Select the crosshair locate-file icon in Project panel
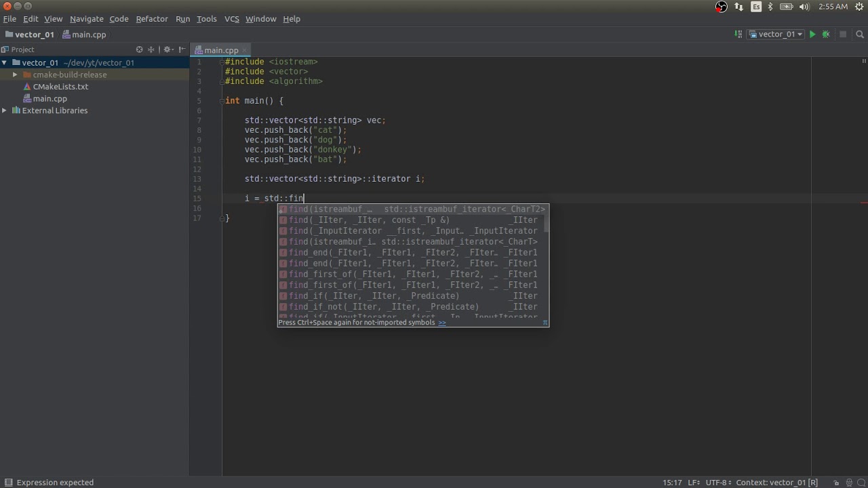This screenshot has height=488, width=868. pos(140,49)
